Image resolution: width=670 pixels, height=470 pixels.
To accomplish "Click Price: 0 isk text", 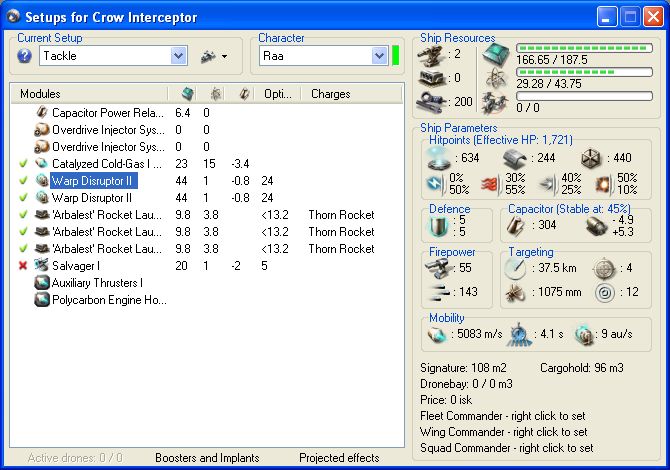I will click(x=446, y=400).
